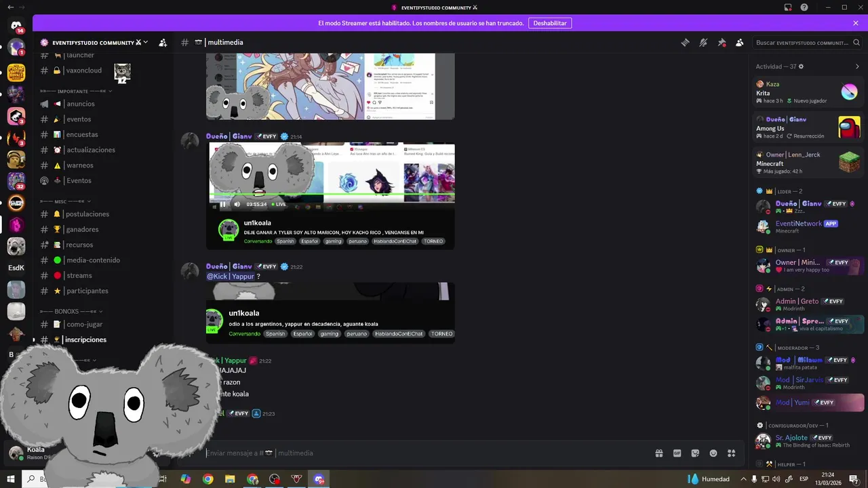
Task: Open Windows notification center icon
Action: tap(854, 479)
